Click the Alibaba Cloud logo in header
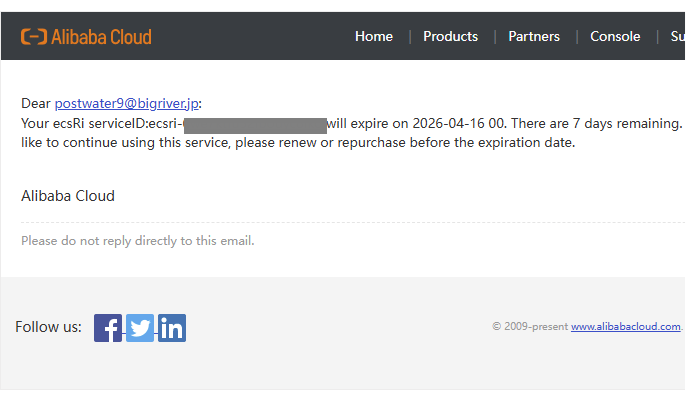Image resolution: width=695 pixels, height=417 pixels. pos(86,37)
